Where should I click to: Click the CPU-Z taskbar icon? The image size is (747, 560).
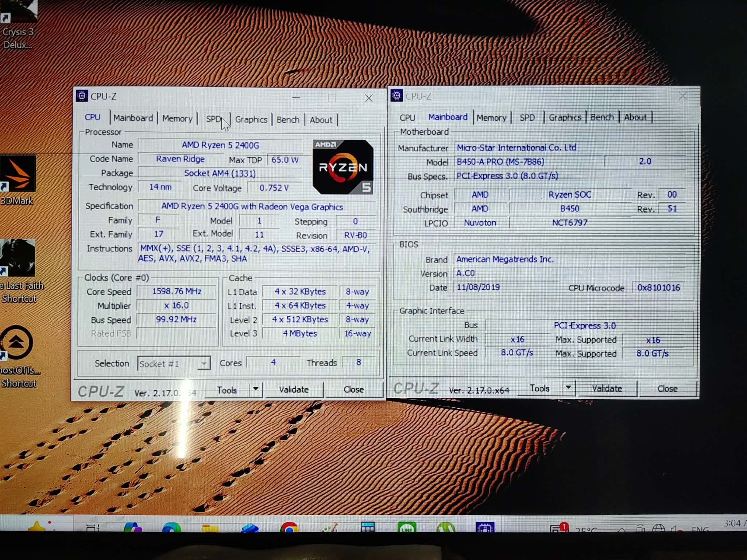point(485,527)
